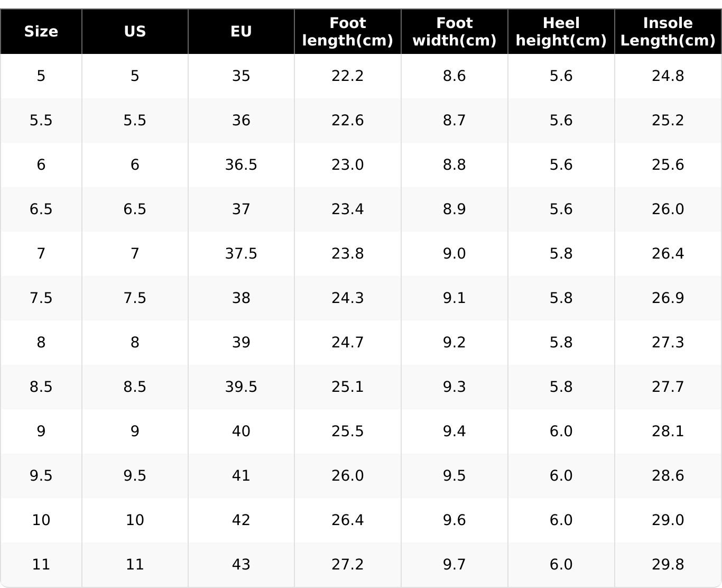Click the EU 37.5 cell
722x588 pixels.
pos(241,254)
